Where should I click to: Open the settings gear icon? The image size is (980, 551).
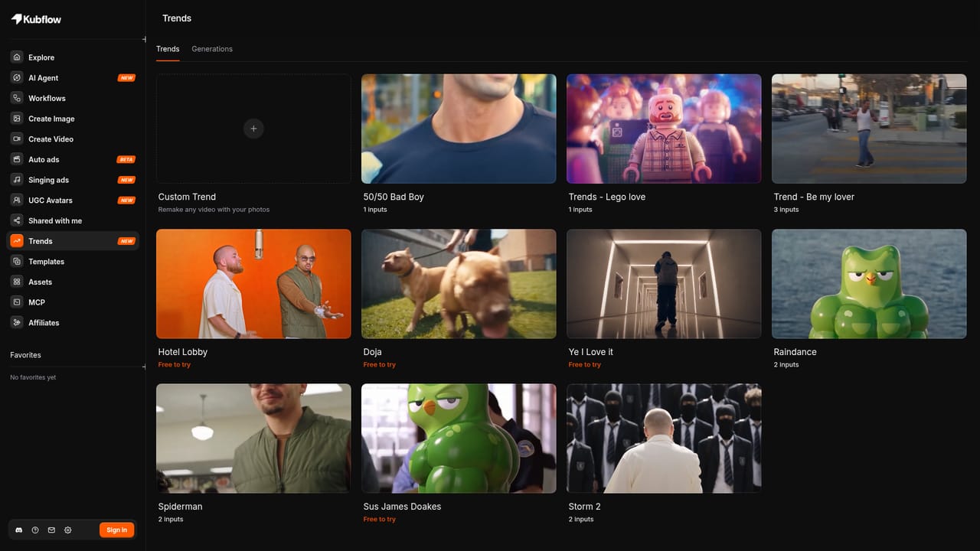[67, 530]
